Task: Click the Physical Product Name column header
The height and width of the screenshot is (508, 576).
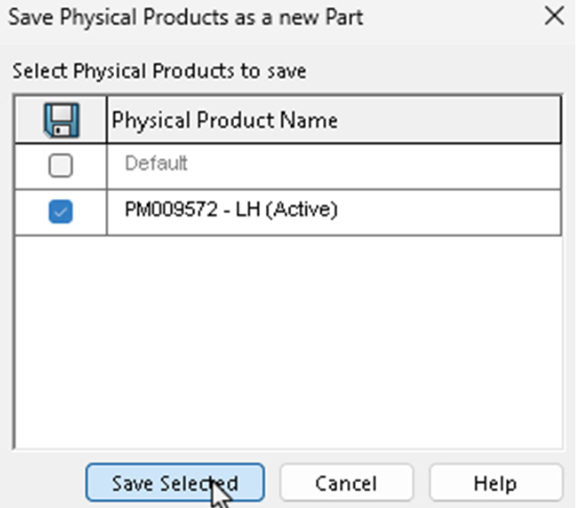Action: click(334, 120)
